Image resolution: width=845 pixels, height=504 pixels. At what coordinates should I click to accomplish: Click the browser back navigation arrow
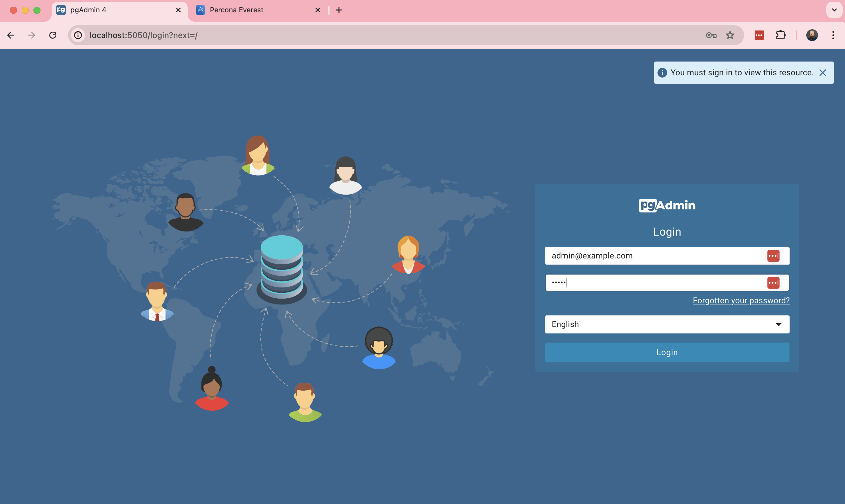pos(11,35)
